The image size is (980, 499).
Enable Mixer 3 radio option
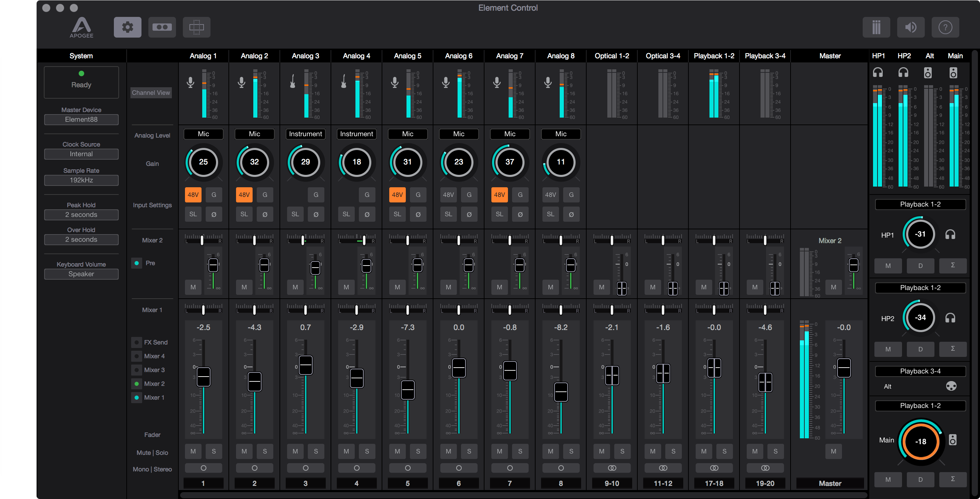tap(137, 370)
